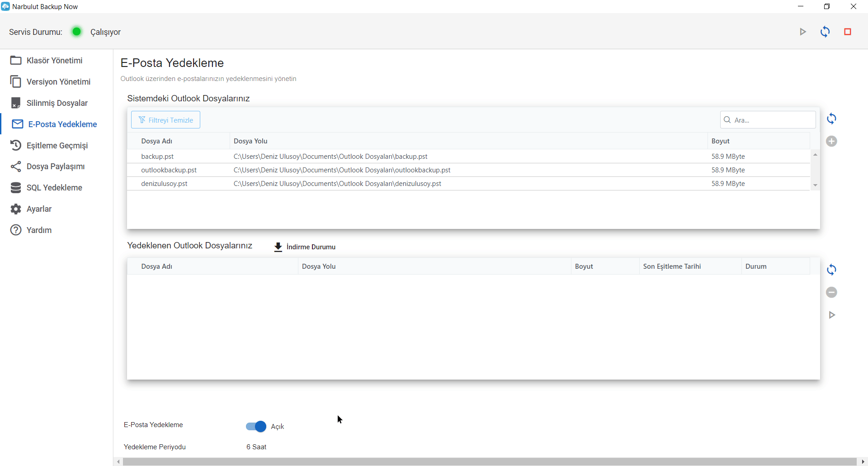Screen dimensions: 868x466
Task: Click İndirme Durumu download button
Action: tap(305, 247)
